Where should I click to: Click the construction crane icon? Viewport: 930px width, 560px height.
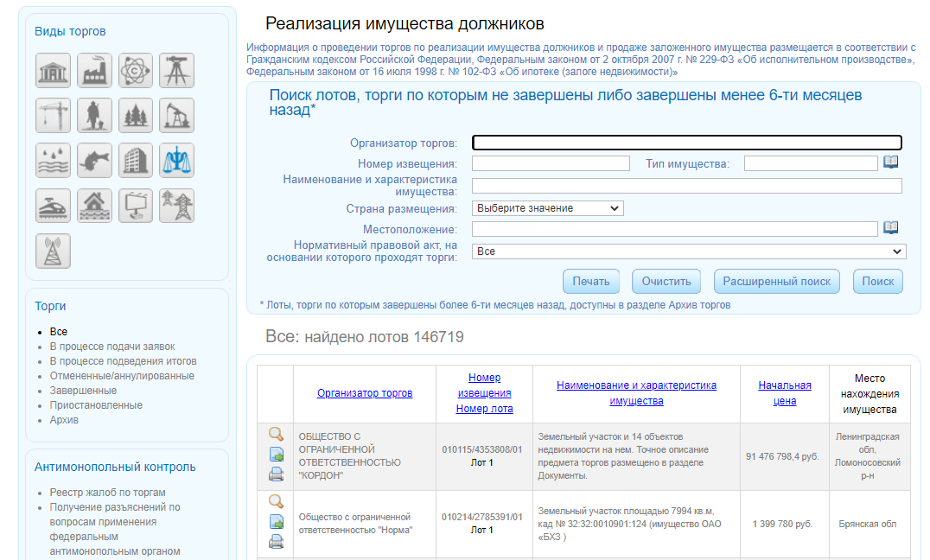54,115
